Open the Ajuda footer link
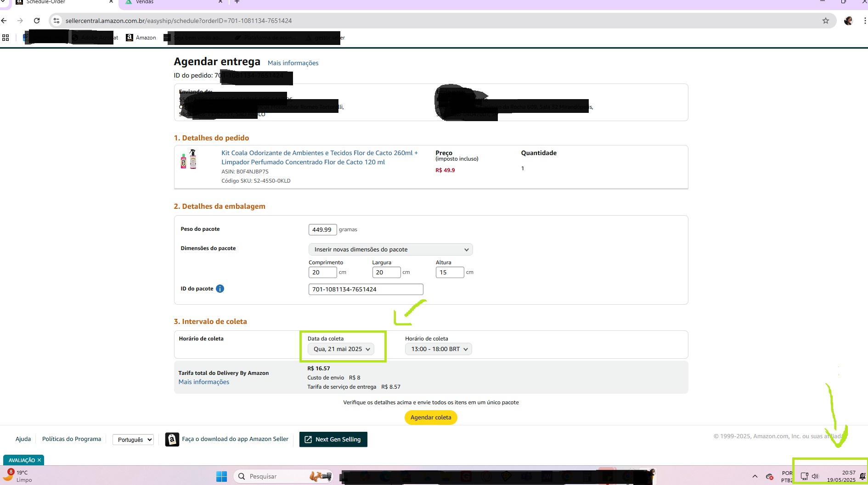 [x=23, y=439]
